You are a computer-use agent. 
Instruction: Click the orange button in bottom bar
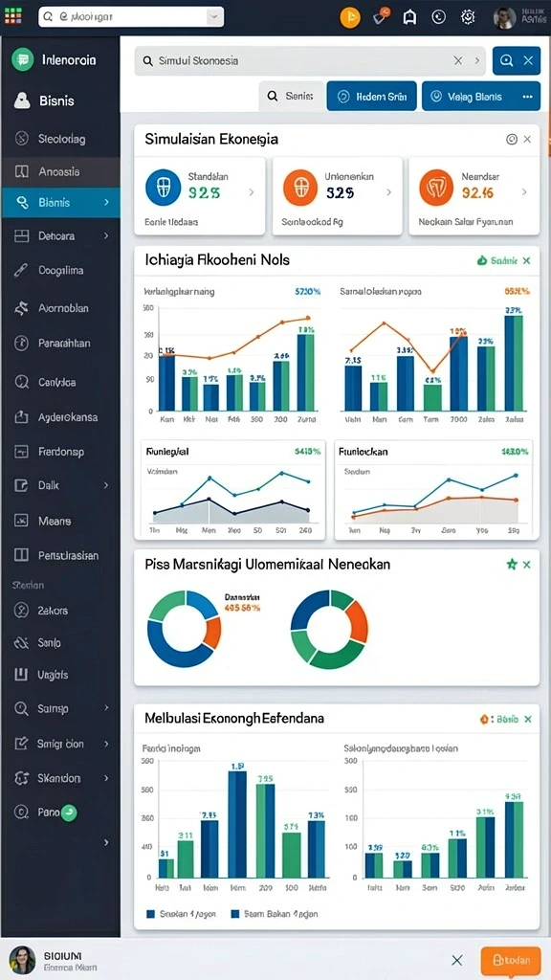point(511,960)
